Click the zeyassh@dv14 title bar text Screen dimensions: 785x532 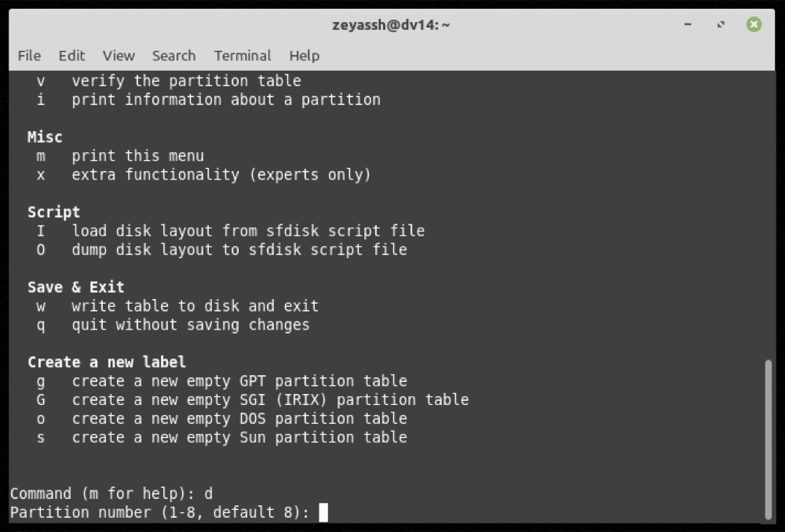(392, 24)
